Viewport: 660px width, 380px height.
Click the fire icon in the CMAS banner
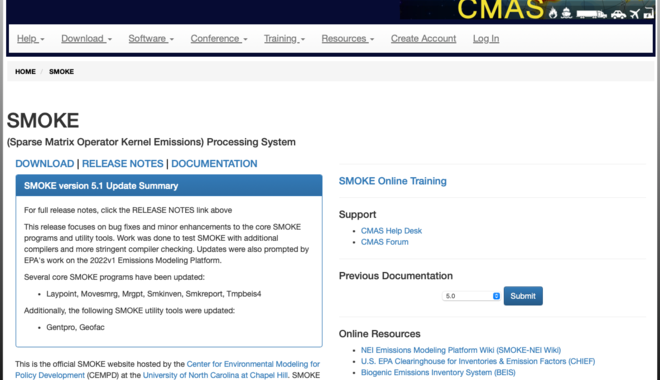(553, 13)
